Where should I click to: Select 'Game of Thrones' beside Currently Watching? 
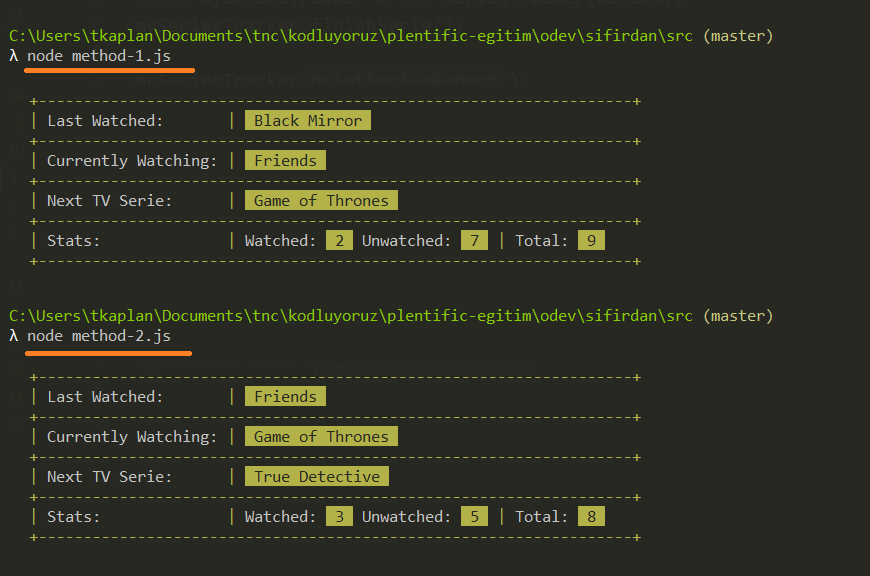(321, 436)
